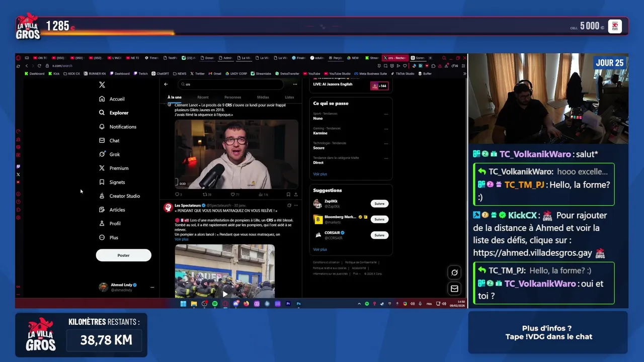Image resolution: width=644 pixels, height=362 pixels.
Task: Like the Clément Lanot post
Action: [234, 194]
